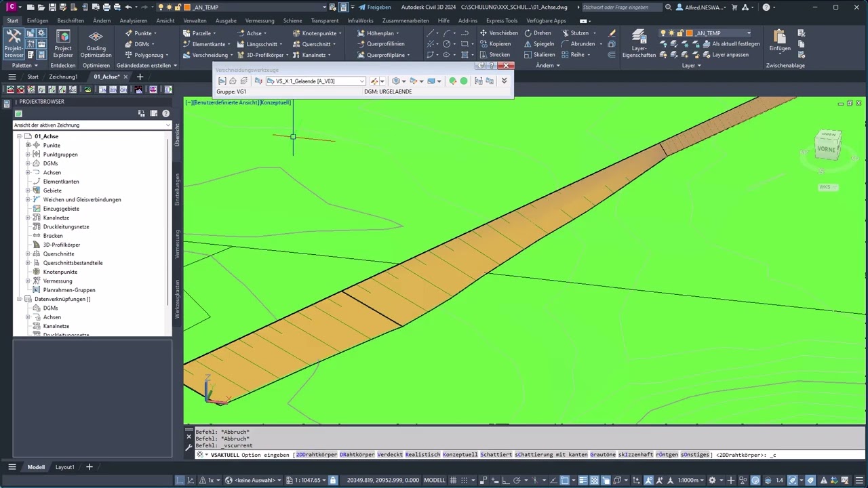The height and width of the screenshot is (488, 868).
Task: Select the Kopieren copy tool
Action: click(494, 43)
